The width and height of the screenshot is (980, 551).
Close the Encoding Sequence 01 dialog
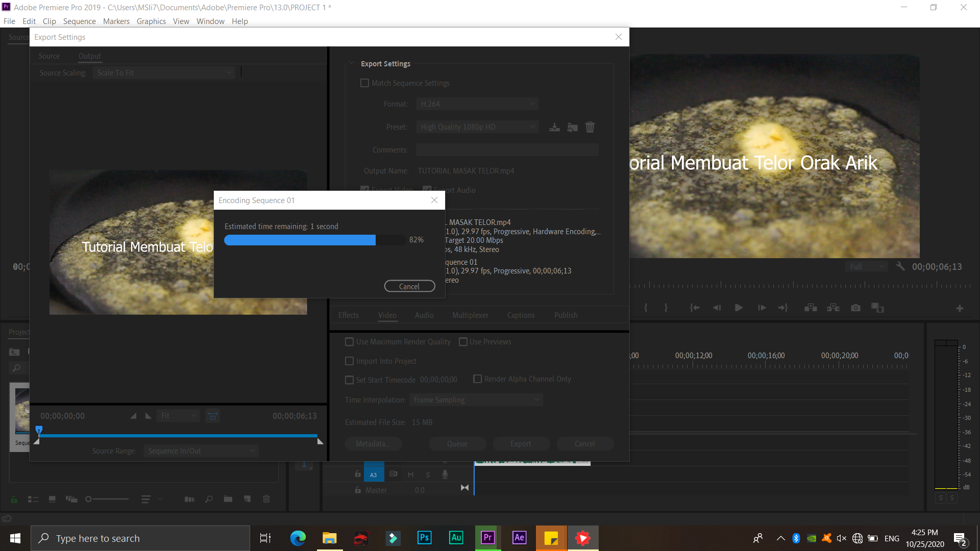(x=434, y=200)
